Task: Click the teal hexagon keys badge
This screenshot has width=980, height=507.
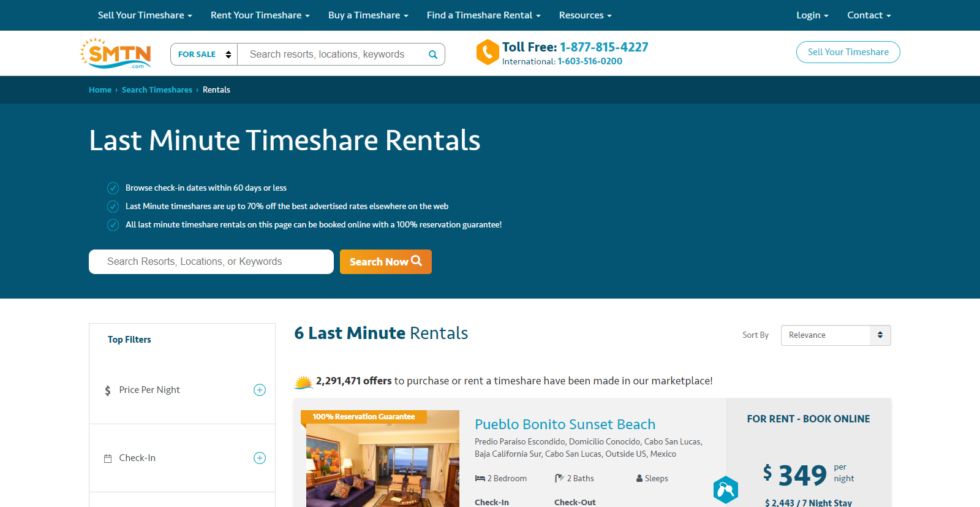Action: click(726, 490)
